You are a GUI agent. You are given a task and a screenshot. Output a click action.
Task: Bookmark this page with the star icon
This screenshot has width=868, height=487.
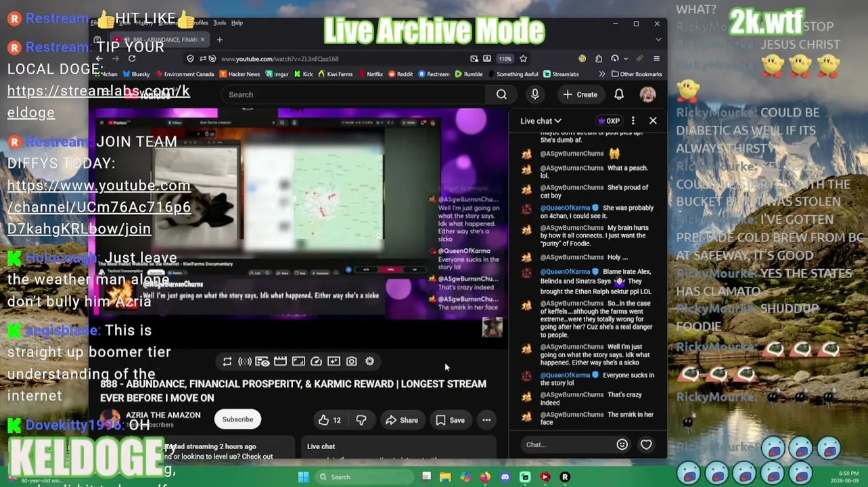click(523, 59)
